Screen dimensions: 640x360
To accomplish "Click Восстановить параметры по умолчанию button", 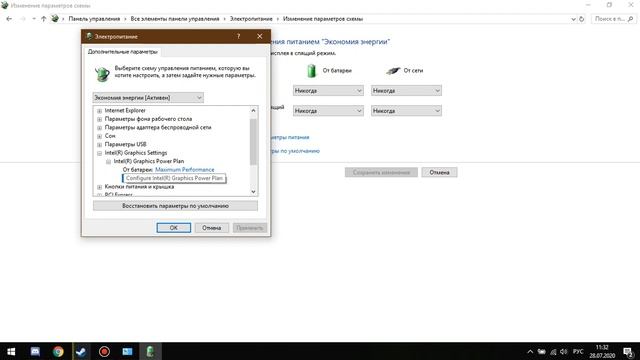I will [x=175, y=206].
